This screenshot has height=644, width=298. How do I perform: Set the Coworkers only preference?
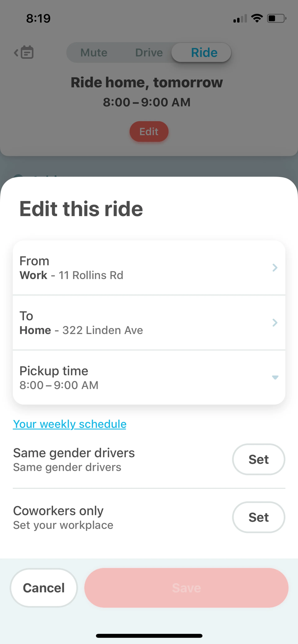[x=258, y=517]
